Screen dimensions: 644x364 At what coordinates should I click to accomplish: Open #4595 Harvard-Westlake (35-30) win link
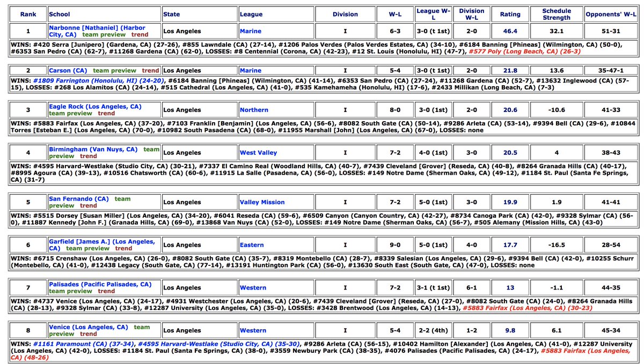pos(218,344)
